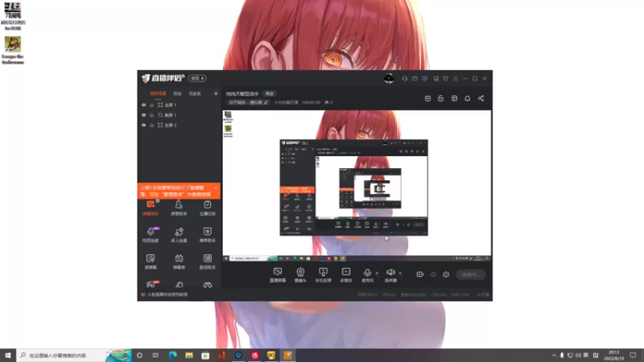Click the stream preview canvas
644x362 pixels.
pyautogui.click(x=357, y=186)
